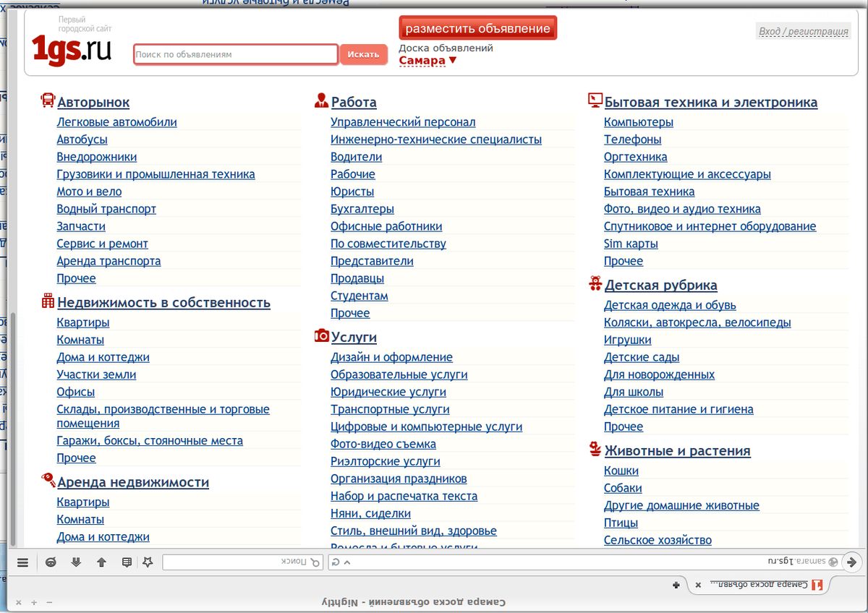Screen dimensions: 868x613
Task: Show the bookmarks list toolbar icon
Action: (127, 562)
